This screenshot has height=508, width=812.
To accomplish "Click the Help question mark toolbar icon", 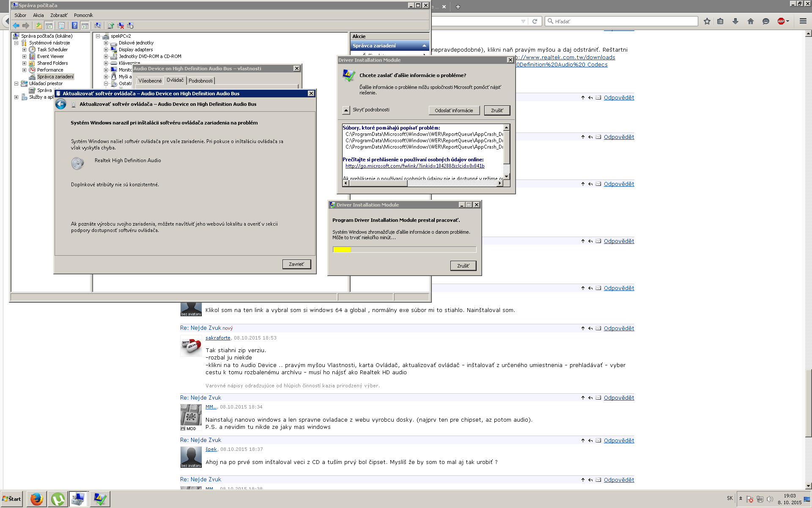I will tap(74, 25).
